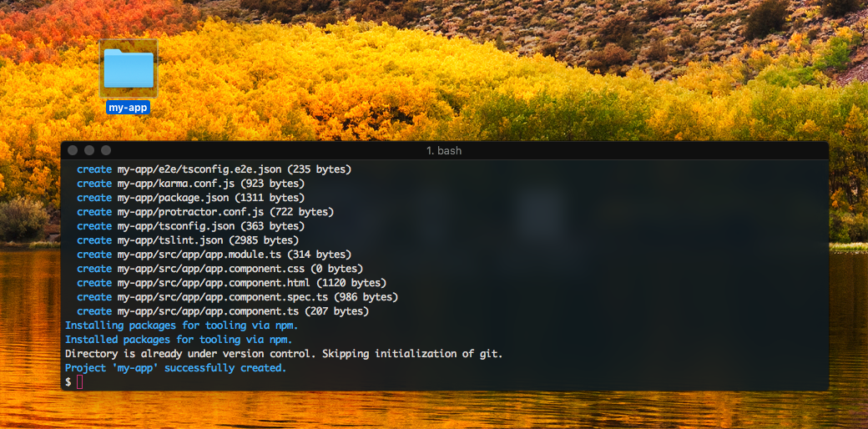Click the line with my-app/e2e/tsconfig.e2e.json

click(x=214, y=169)
